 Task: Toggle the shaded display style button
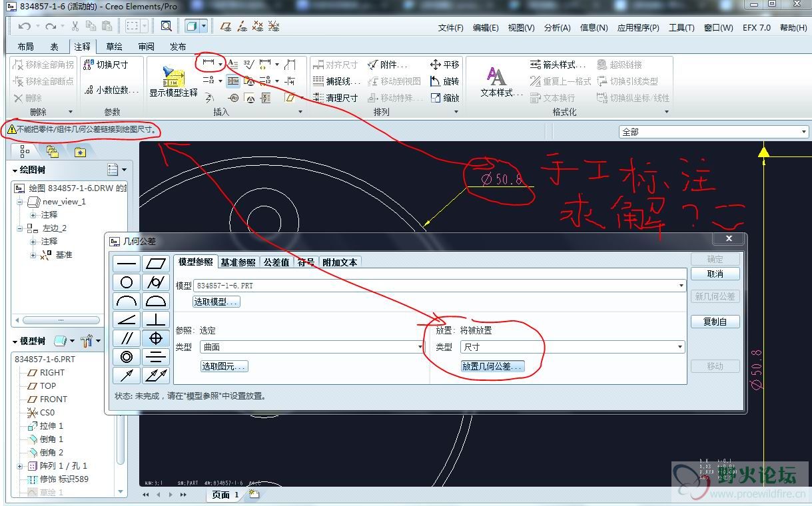point(192,27)
